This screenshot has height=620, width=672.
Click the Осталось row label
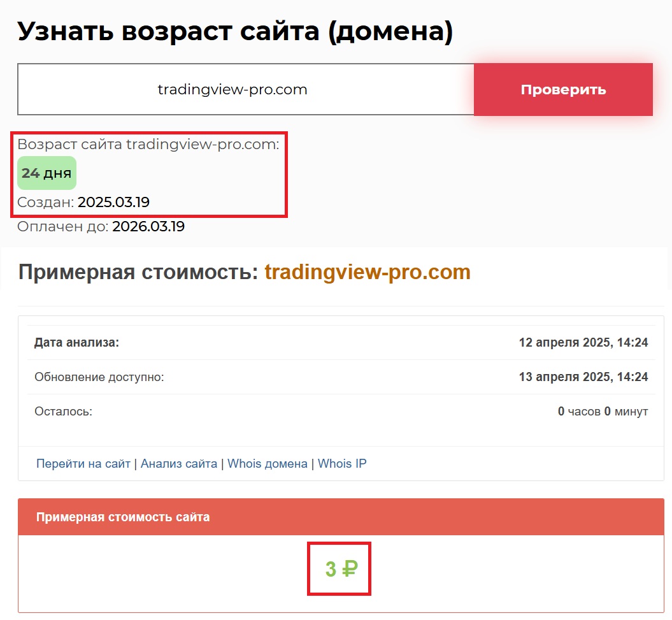[x=64, y=412]
